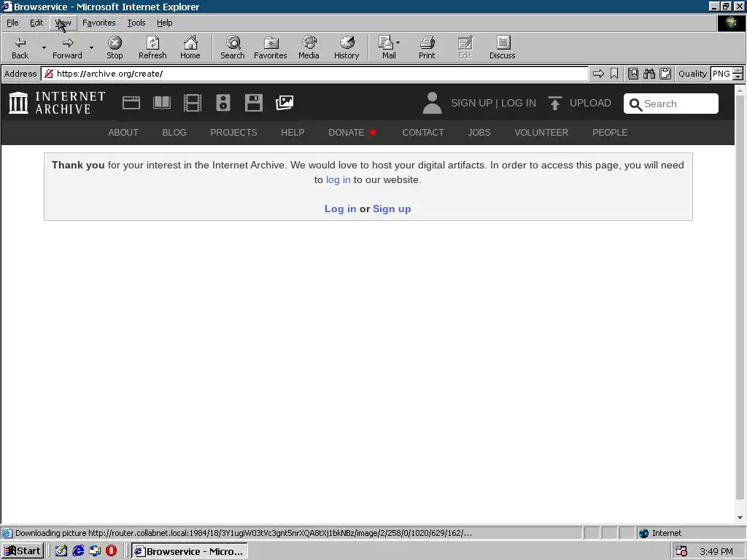Select the Browservice taskbar button
Image resolution: width=747 pixels, height=560 pixels.
click(x=189, y=551)
